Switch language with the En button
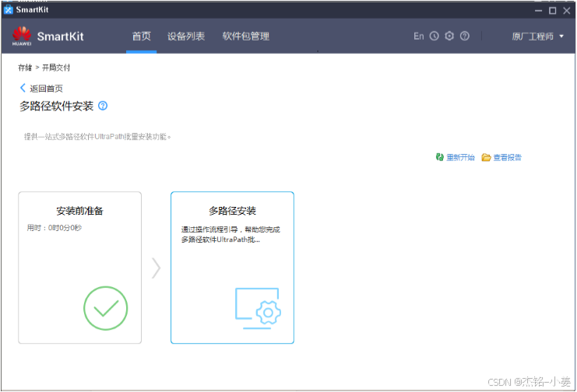This screenshot has height=392, width=577. pos(419,36)
